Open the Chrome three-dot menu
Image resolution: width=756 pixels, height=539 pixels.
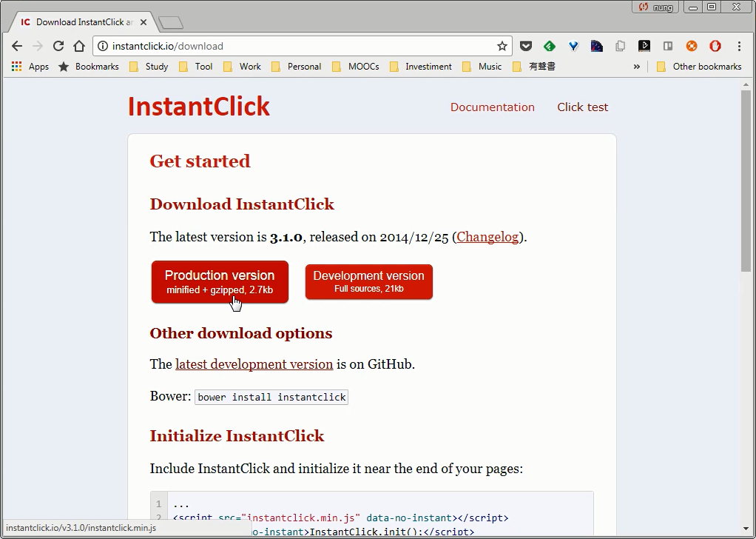739,46
